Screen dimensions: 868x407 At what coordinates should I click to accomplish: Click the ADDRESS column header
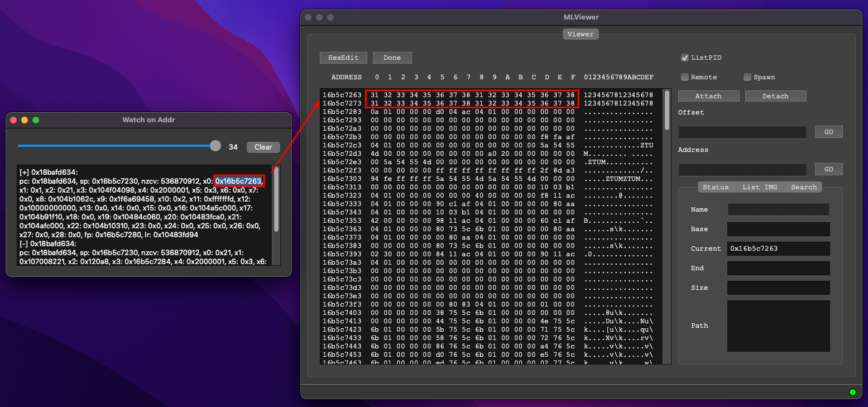click(346, 77)
